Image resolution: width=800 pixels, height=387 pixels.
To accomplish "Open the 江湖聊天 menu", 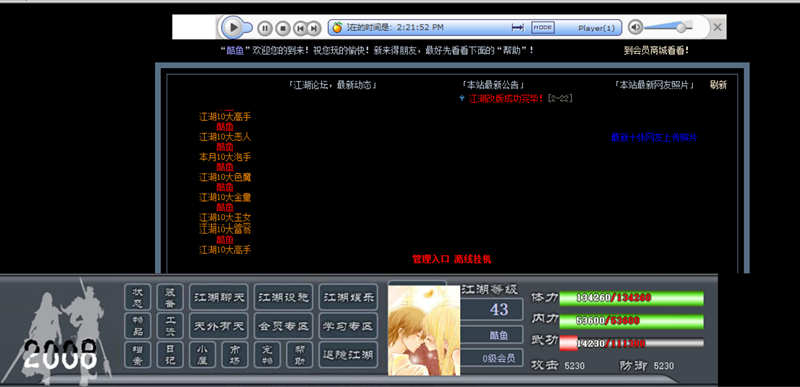I will [x=218, y=297].
